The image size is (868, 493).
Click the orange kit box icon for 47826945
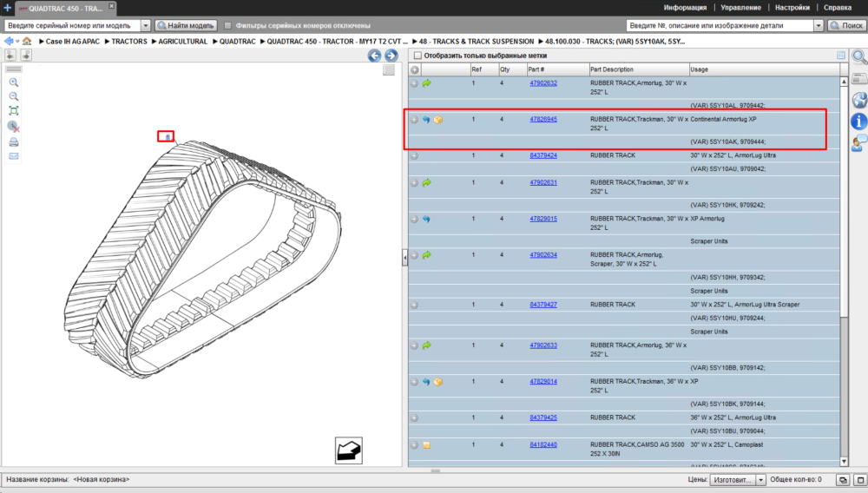click(437, 120)
